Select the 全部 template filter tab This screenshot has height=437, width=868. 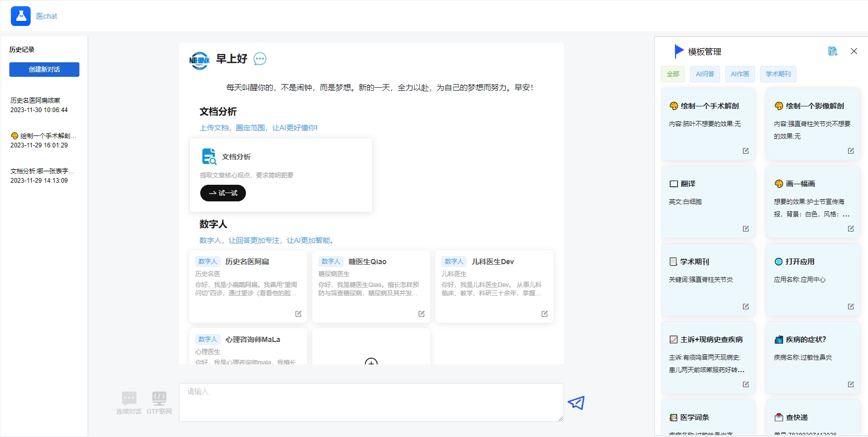[673, 74]
